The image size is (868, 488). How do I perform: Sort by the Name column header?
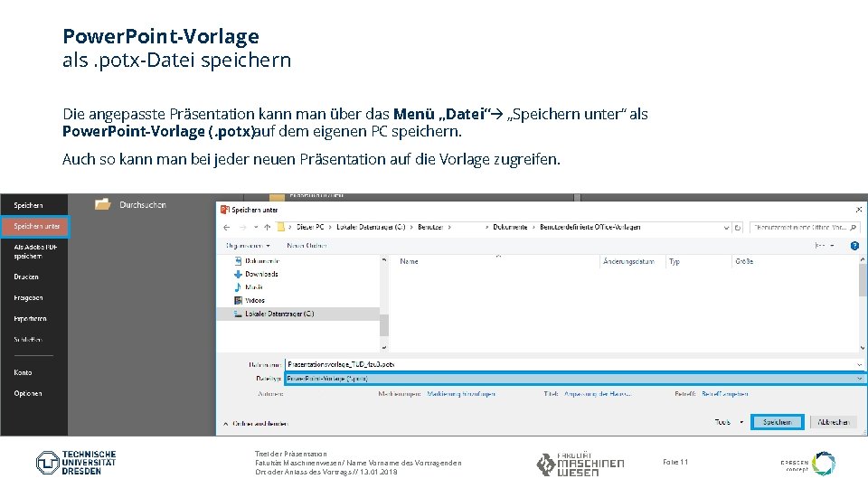[409, 261]
